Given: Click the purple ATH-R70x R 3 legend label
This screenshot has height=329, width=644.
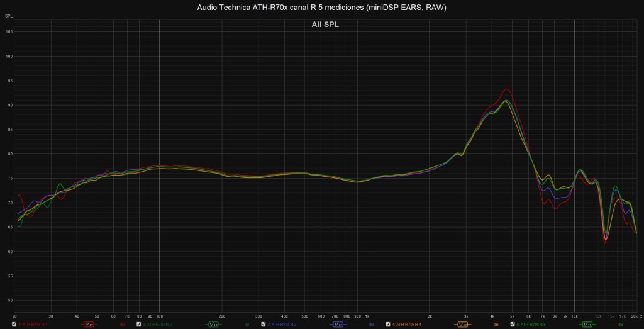Looking at the screenshot, I should (x=282, y=325).
